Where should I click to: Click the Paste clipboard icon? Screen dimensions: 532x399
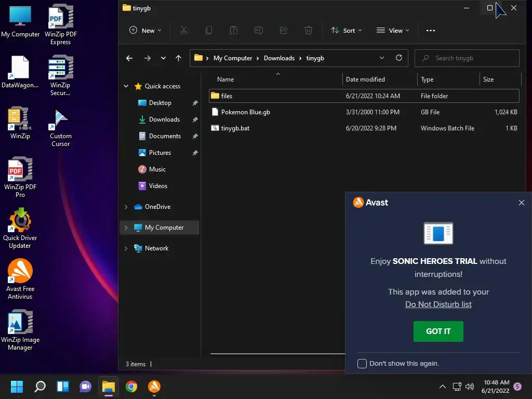click(233, 31)
